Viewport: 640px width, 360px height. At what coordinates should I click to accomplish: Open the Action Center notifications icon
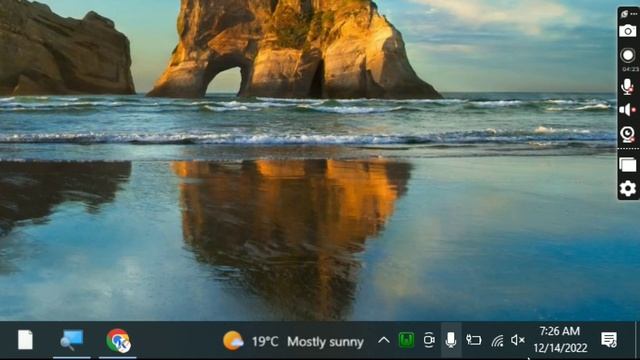(609, 340)
